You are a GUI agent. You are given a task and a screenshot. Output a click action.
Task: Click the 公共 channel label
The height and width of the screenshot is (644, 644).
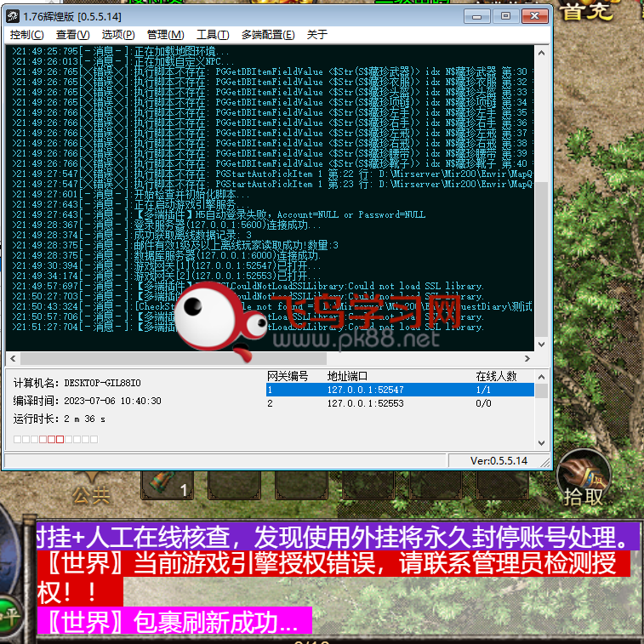point(90,494)
